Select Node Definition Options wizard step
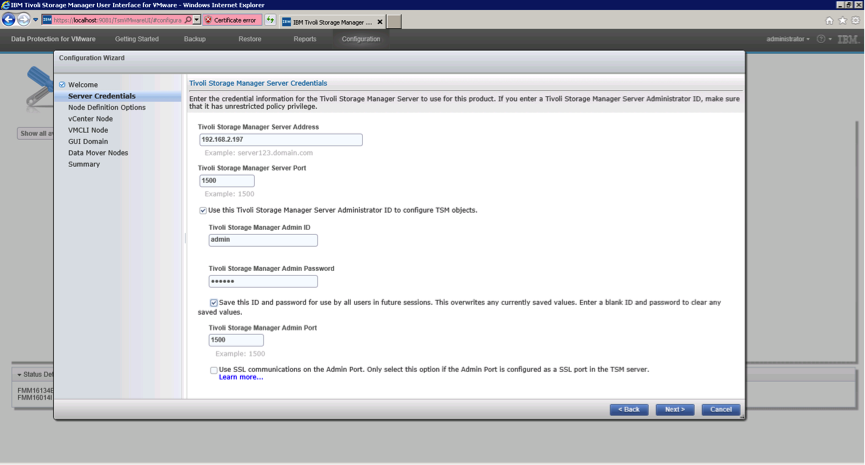Screen dimensions: 865x465 [x=107, y=108]
